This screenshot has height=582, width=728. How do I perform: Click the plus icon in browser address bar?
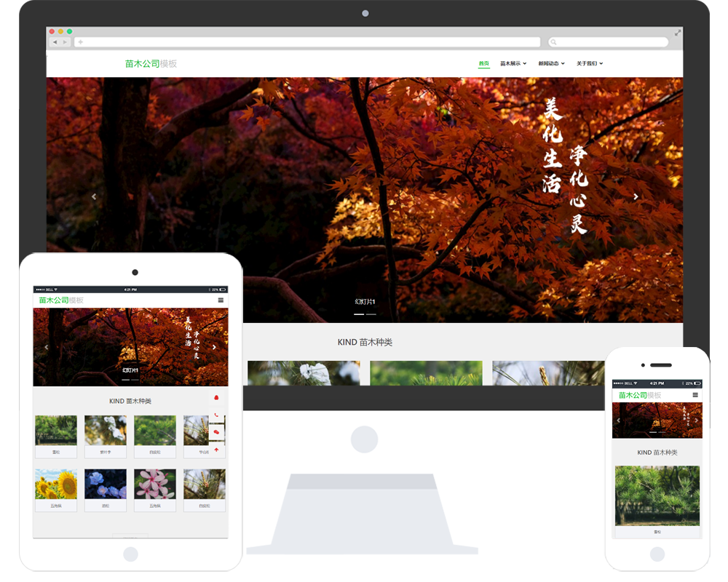80,42
